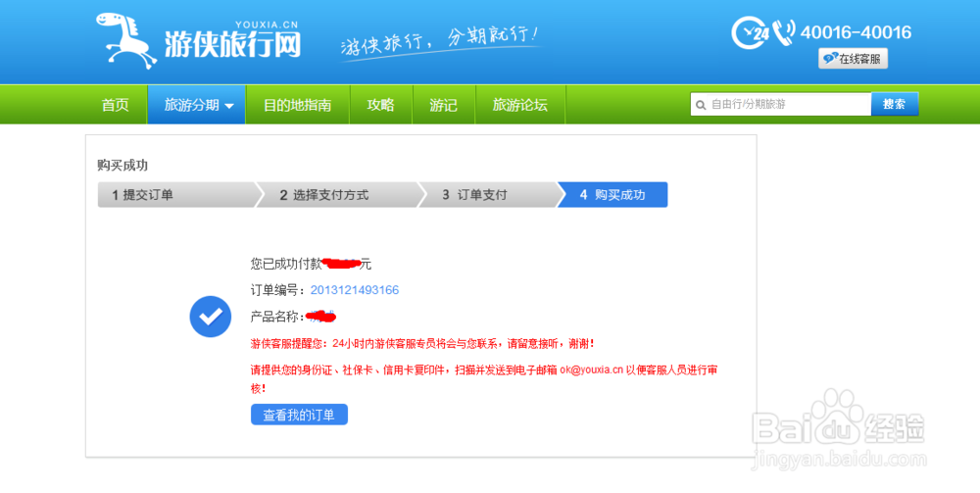The width and height of the screenshot is (980, 493).
Task: Click the 购买成功 heading text
Action: click(x=122, y=166)
